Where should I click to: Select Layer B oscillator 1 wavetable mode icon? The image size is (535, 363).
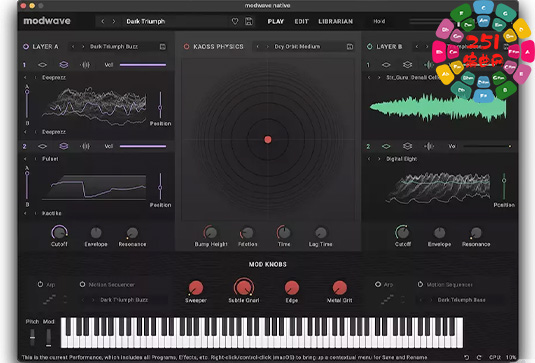(386, 65)
